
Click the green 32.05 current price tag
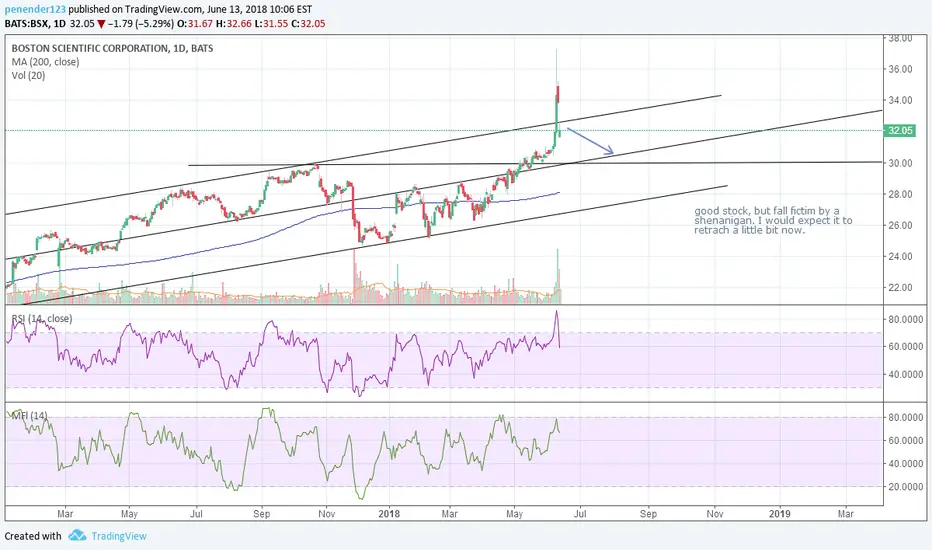coord(899,131)
